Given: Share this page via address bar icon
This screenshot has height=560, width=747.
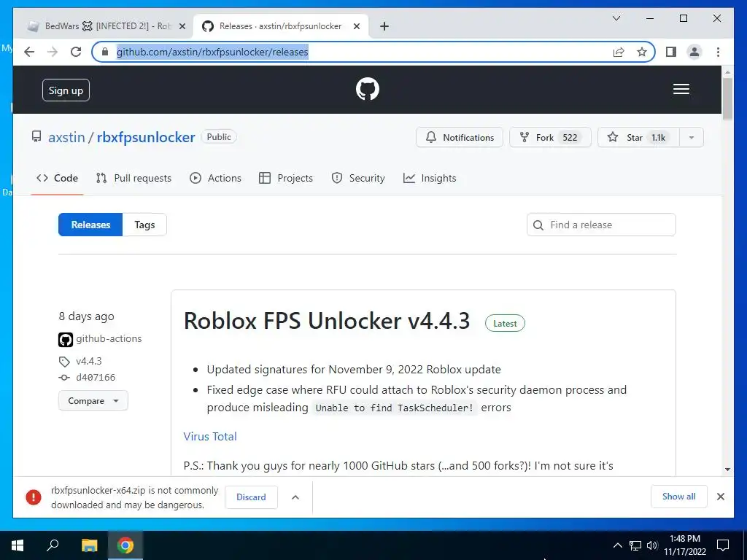Looking at the screenshot, I should [x=619, y=52].
